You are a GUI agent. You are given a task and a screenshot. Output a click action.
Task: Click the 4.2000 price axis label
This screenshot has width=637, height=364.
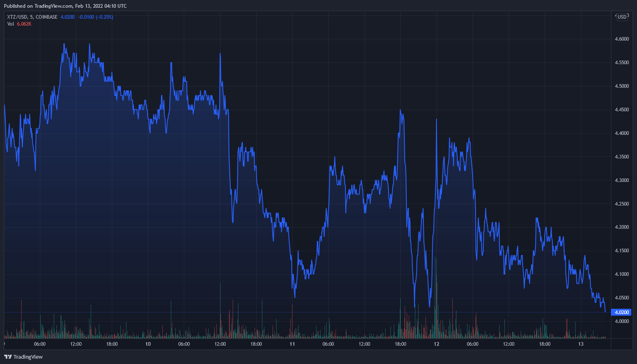[622, 227]
